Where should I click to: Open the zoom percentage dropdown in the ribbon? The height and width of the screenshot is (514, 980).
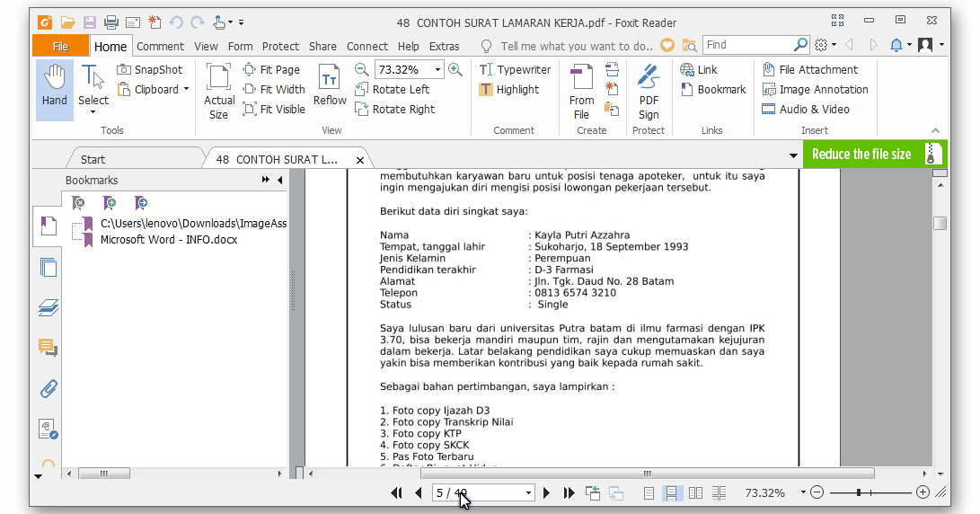tap(437, 69)
